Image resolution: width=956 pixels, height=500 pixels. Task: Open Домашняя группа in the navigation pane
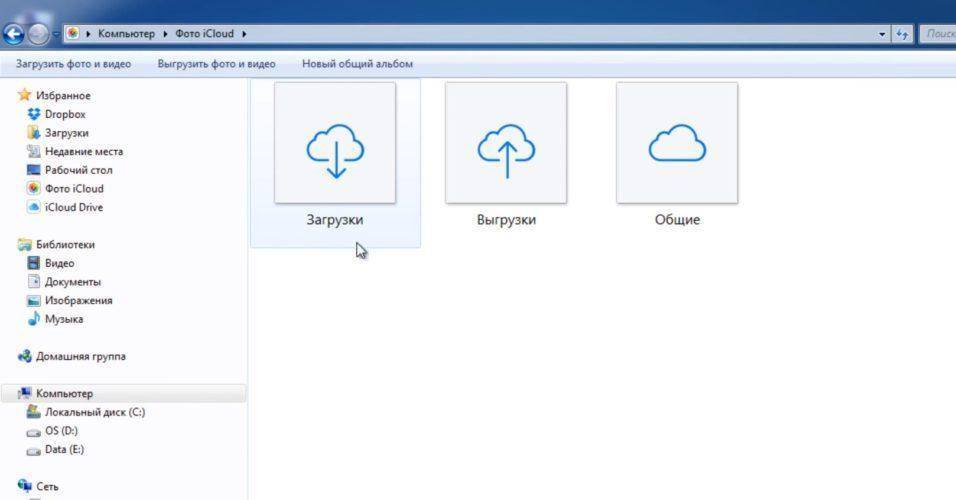tap(80, 356)
